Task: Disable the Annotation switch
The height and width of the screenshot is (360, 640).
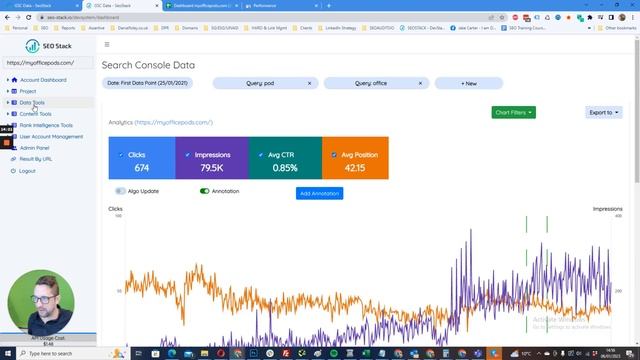Action: (x=204, y=191)
